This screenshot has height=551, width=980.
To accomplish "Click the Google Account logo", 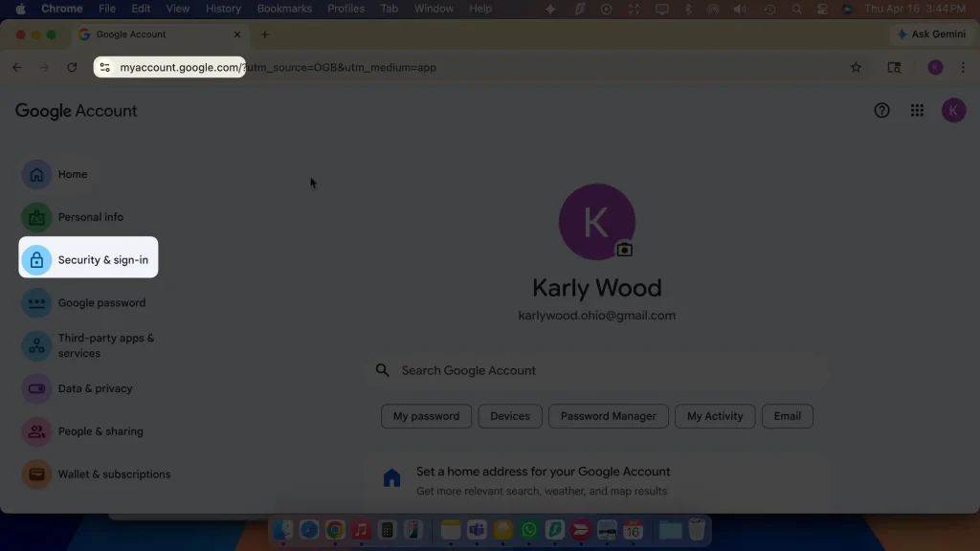I will (x=77, y=111).
